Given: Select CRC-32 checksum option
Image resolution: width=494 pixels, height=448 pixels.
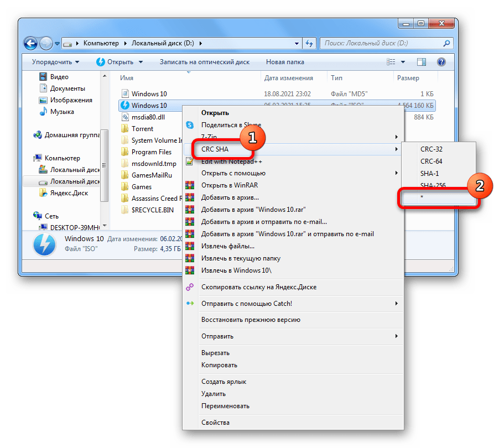Looking at the screenshot, I should [431, 149].
